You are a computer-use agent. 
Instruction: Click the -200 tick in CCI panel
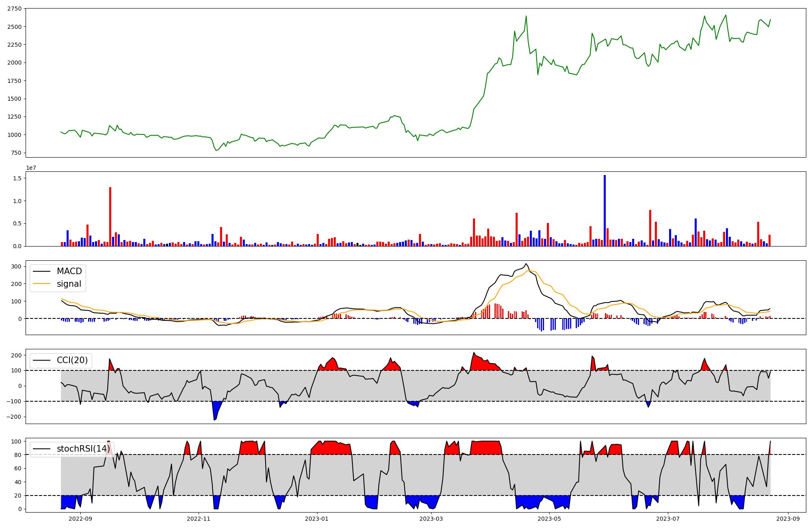(13, 417)
